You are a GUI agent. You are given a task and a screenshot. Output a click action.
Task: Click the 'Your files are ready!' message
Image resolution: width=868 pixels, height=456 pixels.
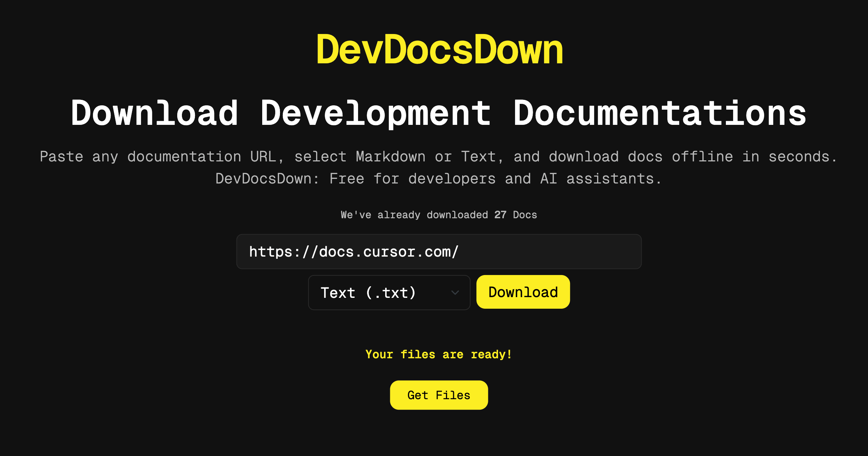pos(439,354)
